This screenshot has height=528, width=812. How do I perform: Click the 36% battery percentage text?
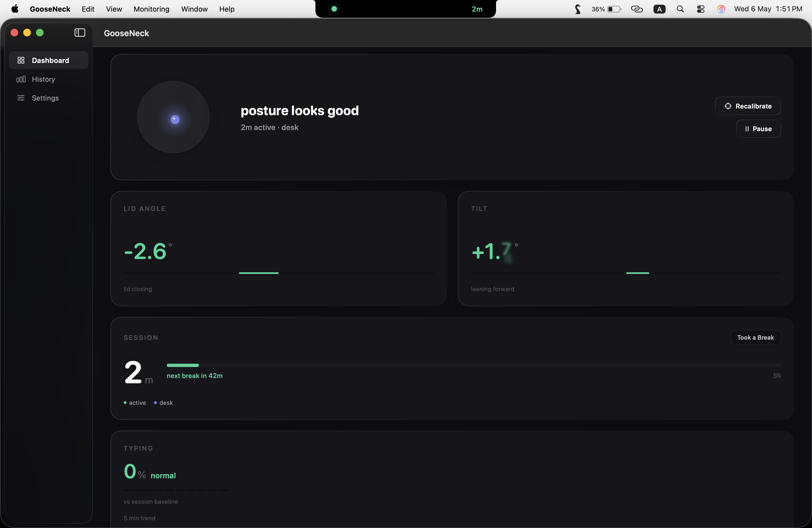[x=598, y=9]
